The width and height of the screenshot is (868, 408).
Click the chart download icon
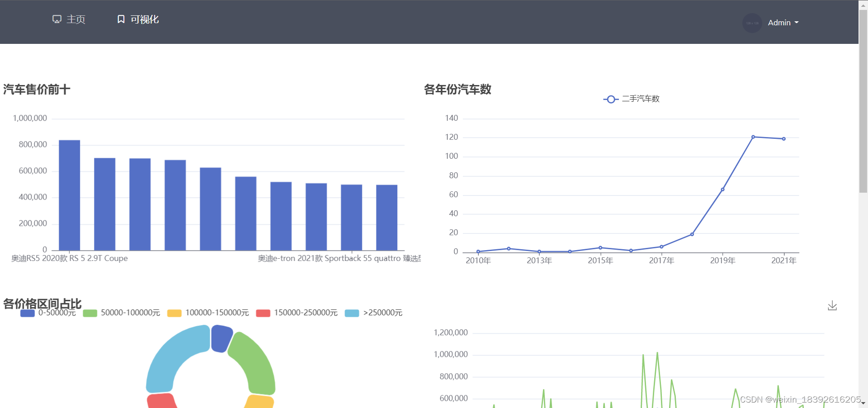point(832,306)
